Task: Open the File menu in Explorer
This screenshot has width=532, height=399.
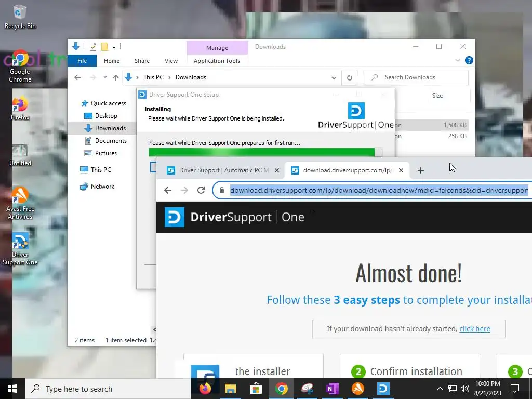Action: 82,61
